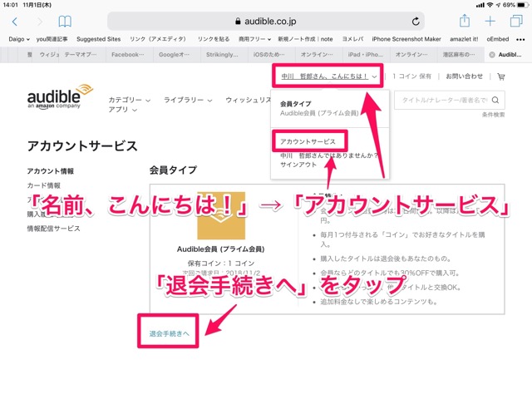
Task: Open Safari bookmarks book icon
Action: (x=65, y=22)
